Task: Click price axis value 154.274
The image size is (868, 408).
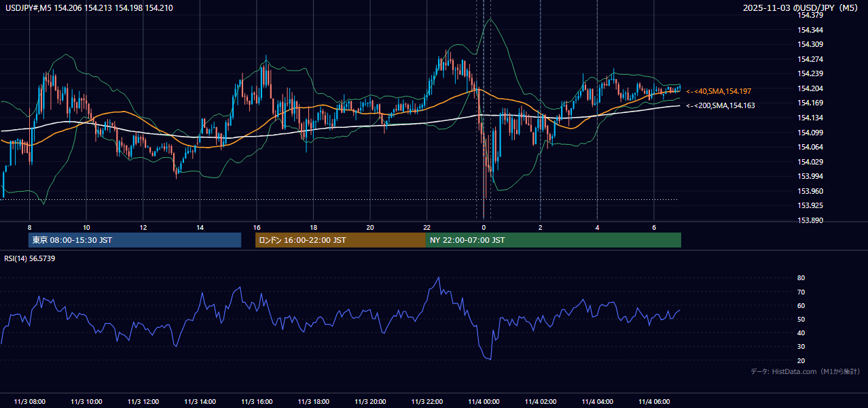Action: [810, 59]
